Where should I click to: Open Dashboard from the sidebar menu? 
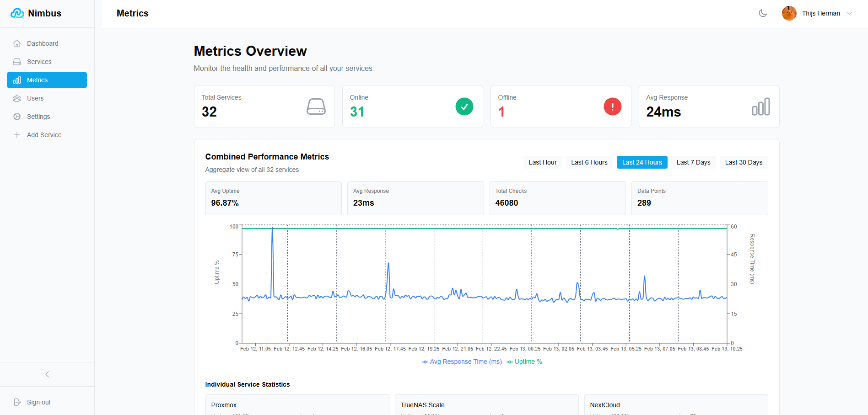(x=47, y=43)
